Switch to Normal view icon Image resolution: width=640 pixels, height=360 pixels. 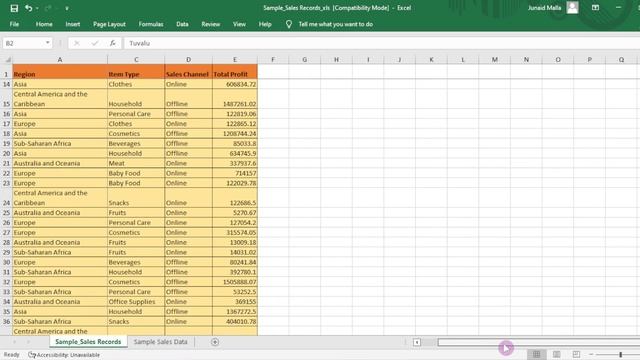click(x=536, y=354)
